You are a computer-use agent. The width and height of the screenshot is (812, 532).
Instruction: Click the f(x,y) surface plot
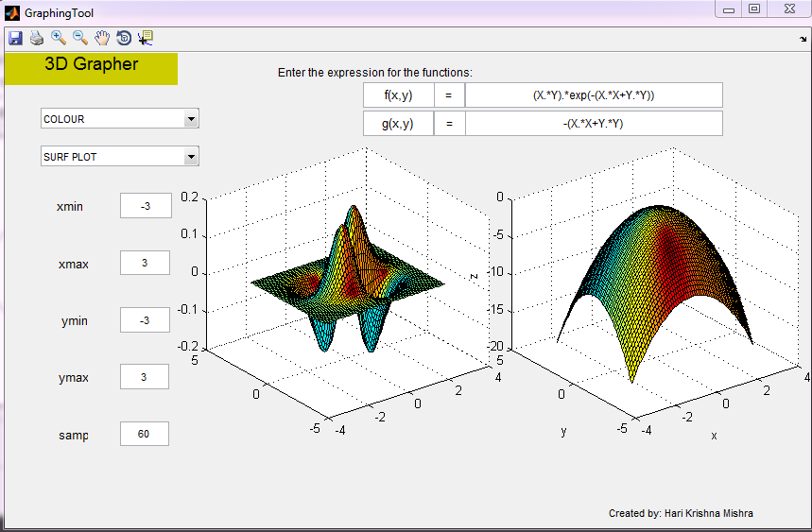pyautogui.click(x=348, y=282)
